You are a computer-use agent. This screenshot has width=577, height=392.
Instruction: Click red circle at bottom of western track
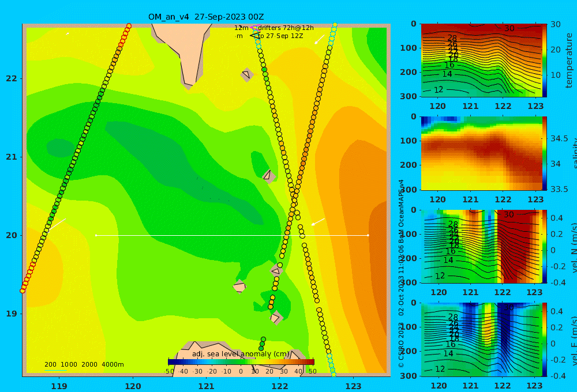pos(23,291)
